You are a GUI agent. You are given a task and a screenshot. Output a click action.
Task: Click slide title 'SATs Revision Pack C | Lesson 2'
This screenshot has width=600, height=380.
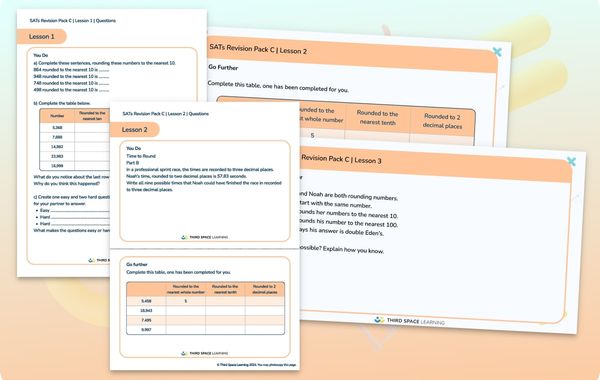[258, 49]
